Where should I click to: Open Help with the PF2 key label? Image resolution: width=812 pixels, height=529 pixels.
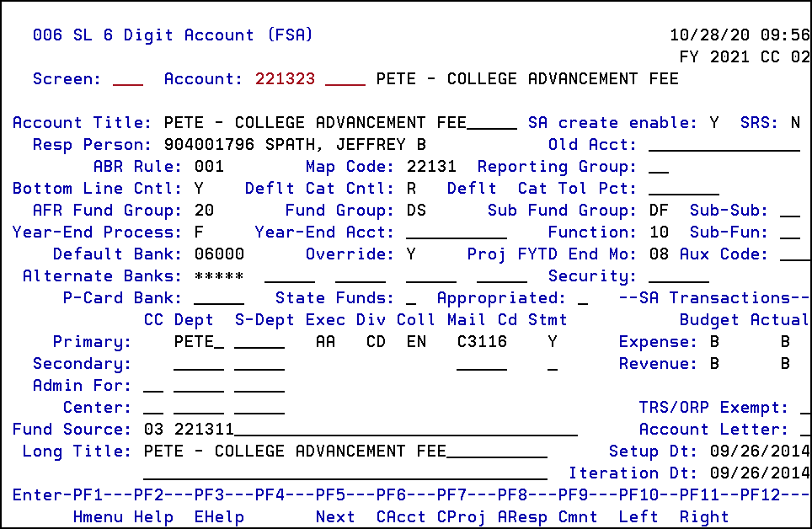click(152, 517)
